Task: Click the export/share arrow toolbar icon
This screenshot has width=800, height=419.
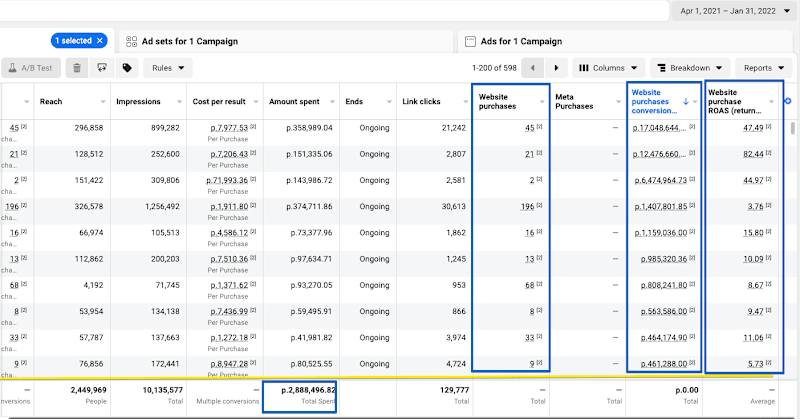Action: 102,68
